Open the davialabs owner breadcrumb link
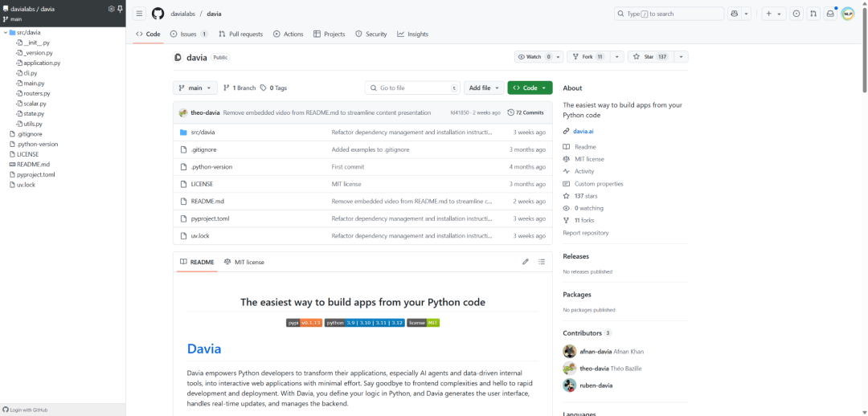This screenshot has width=868, height=416. pos(183,14)
